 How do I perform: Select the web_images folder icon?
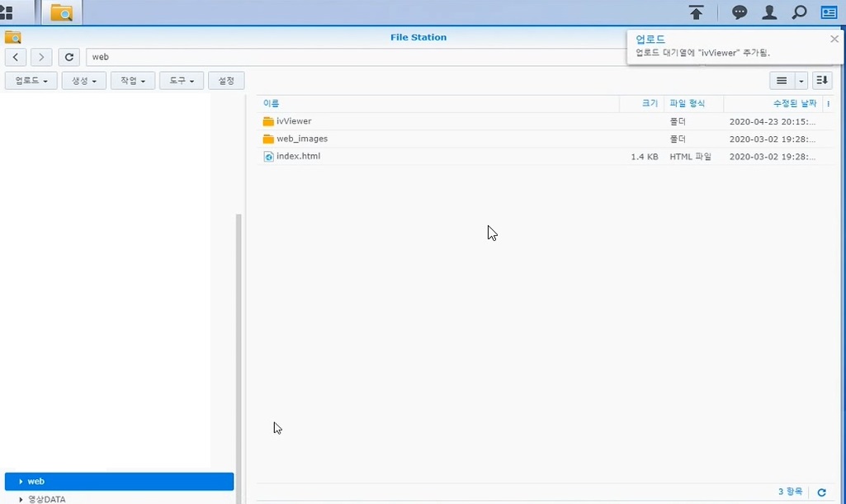click(268, 139)
